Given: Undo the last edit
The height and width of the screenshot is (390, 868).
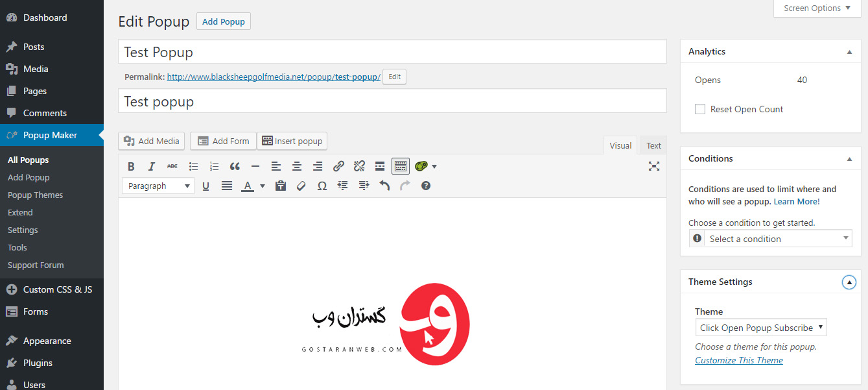Looking at the screenshot, I should pos(384,186).
